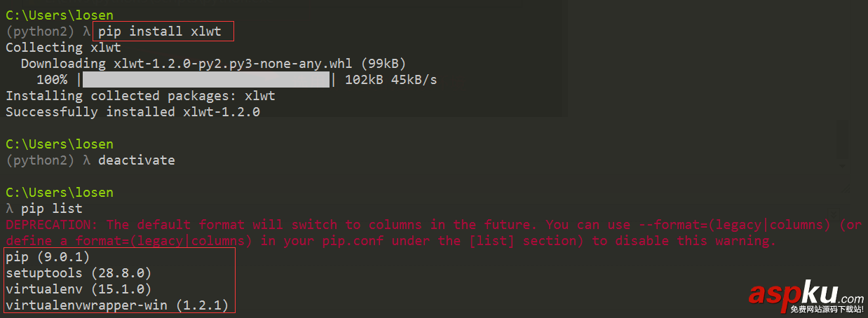Click the "pip install xlwt" command text

159,32
